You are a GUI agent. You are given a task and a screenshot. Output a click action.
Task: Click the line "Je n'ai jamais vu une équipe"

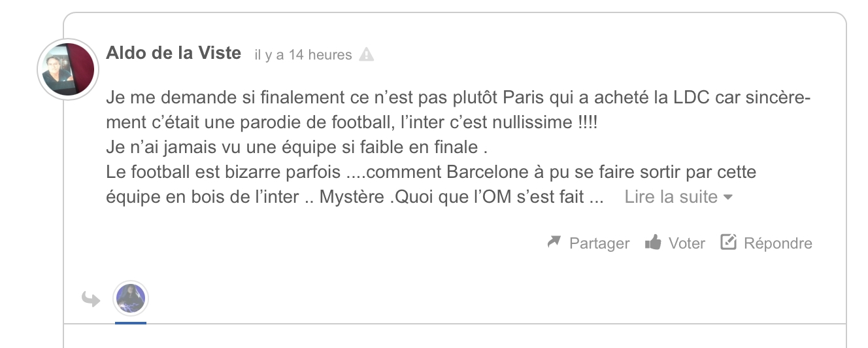point(297,148)
